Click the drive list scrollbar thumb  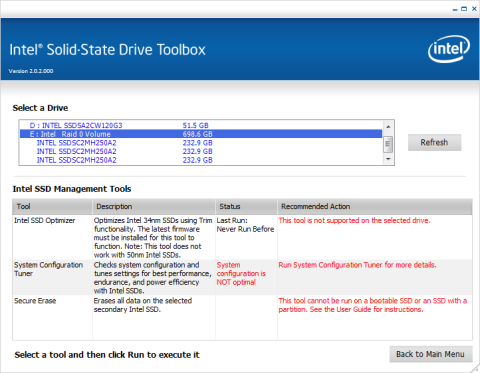click(388, 144)
